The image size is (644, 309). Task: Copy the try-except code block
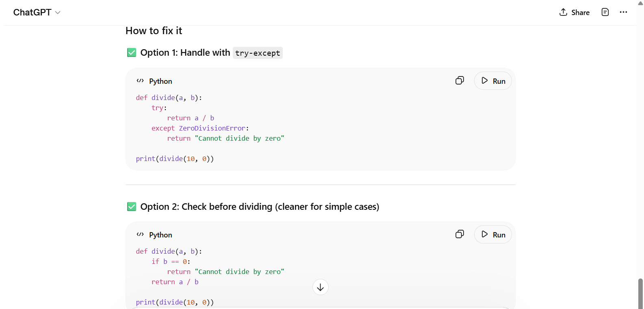tap(460, 81)
